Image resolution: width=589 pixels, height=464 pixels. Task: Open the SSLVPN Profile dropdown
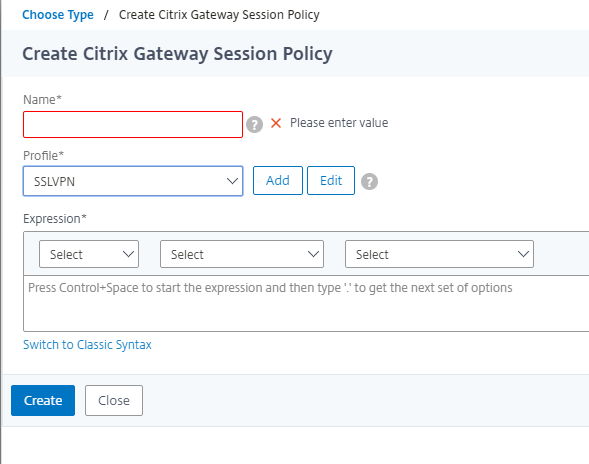tap(133, 181)
